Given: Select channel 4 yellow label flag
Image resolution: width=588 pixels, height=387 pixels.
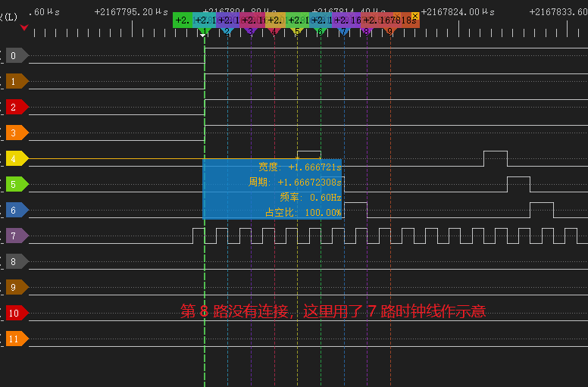Looking at the screenshot, I should tap(17, 159).
